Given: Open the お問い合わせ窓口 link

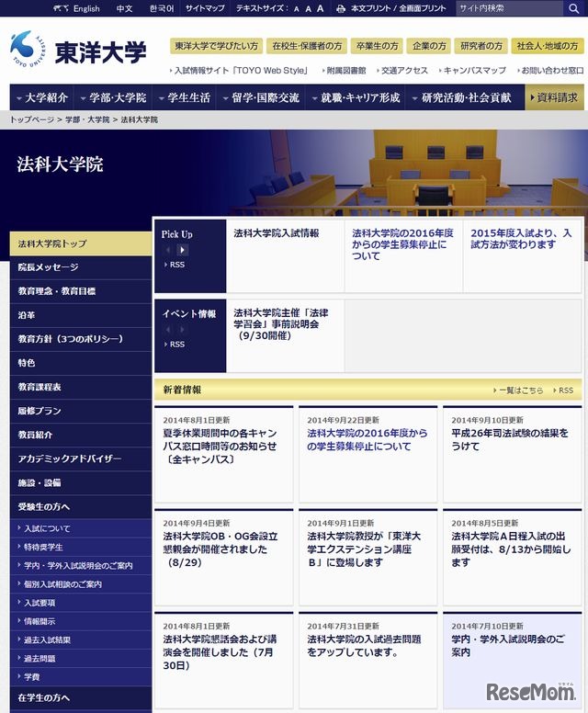Looking at the screenshot, I should coord(550,71).
